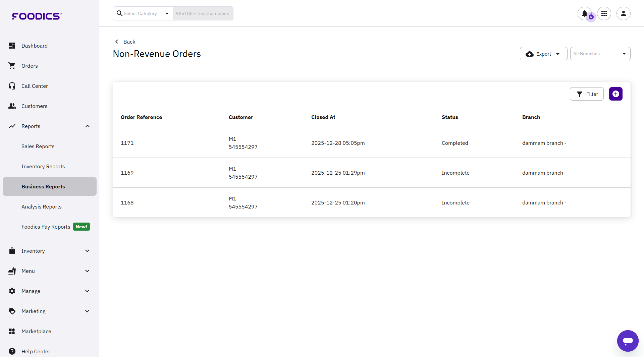The width and height of the screenshot is (644, 357).
Task: Open Analysis Reports
Action: [42, 207]
